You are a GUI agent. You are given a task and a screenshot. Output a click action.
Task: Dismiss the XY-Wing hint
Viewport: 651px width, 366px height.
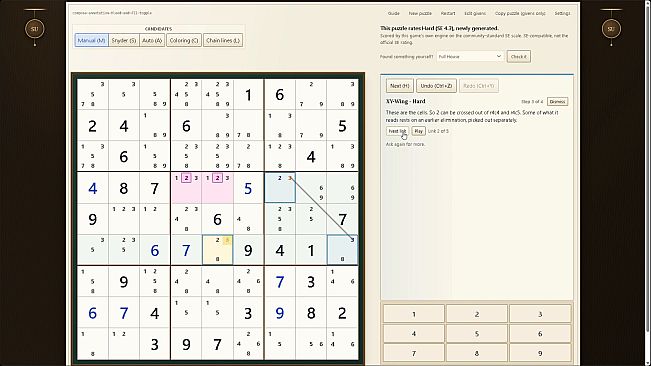click(557, 102)
